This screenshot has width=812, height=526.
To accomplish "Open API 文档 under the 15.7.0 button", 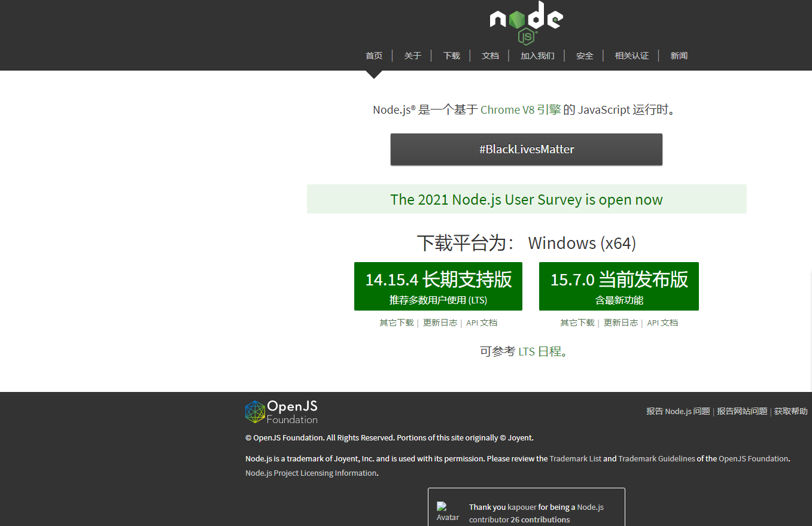I will click(662, 323).
